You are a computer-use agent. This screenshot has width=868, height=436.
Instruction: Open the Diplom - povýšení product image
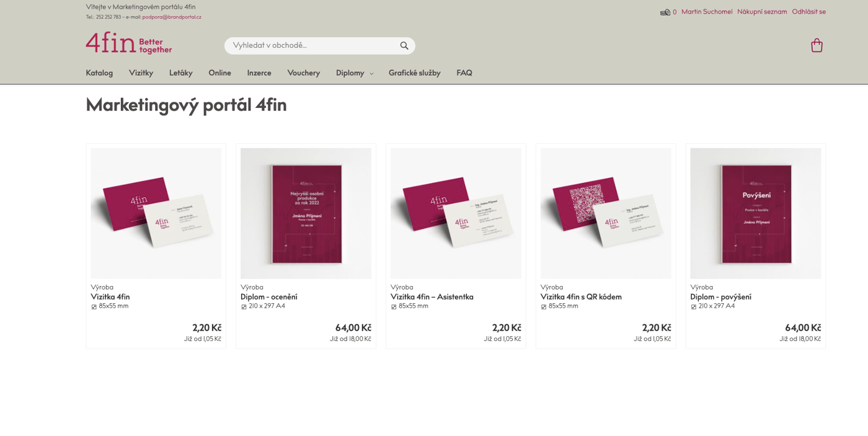point(755,213)
